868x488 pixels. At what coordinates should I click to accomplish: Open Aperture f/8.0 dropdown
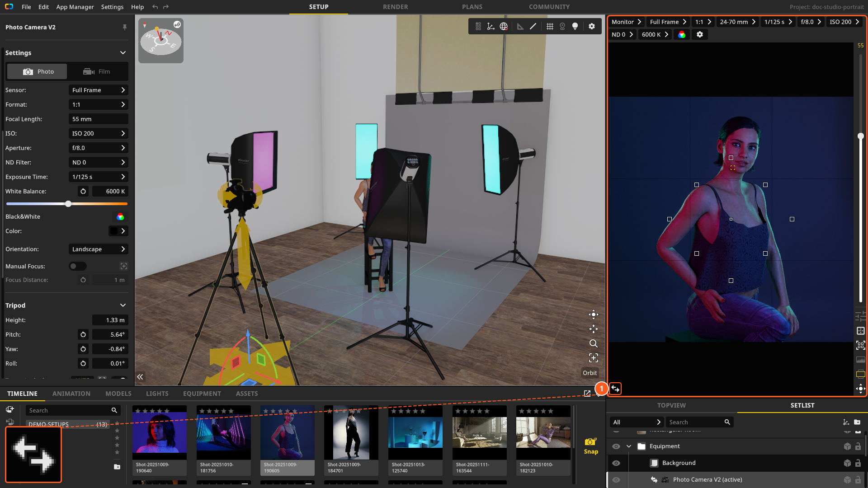(99, 148)
